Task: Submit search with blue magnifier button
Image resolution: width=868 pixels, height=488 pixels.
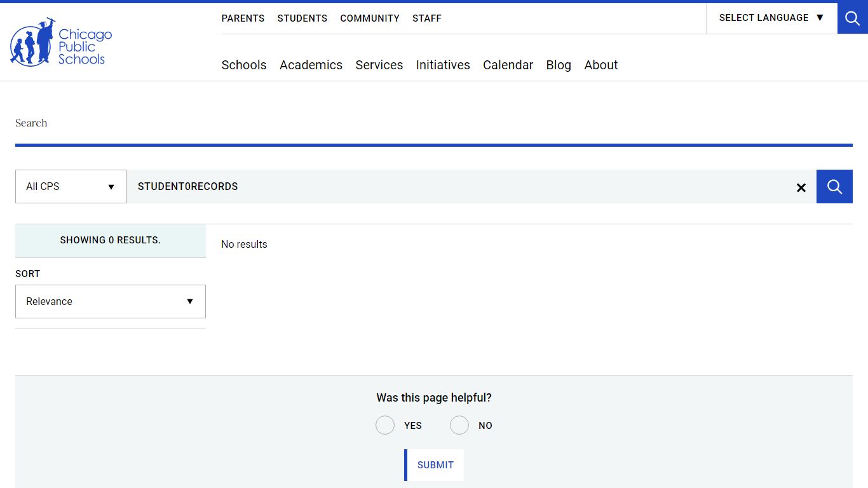Action: [x=834, y=186]
